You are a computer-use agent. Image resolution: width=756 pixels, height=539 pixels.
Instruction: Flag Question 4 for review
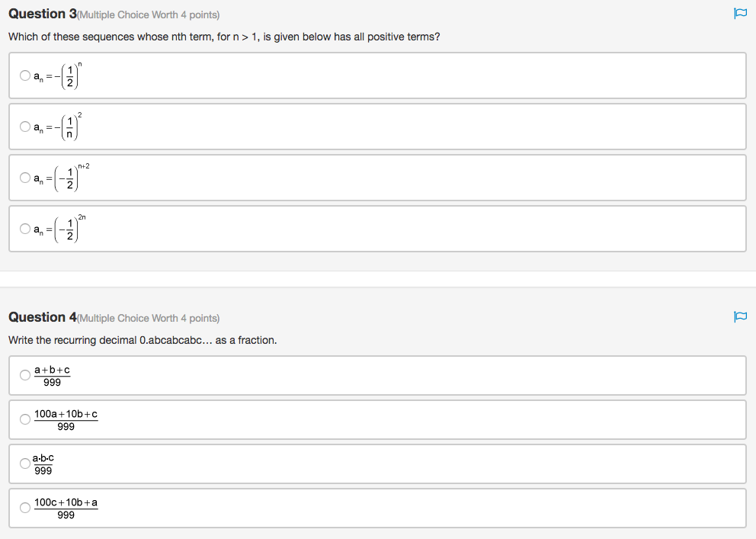tap(739, 316)
